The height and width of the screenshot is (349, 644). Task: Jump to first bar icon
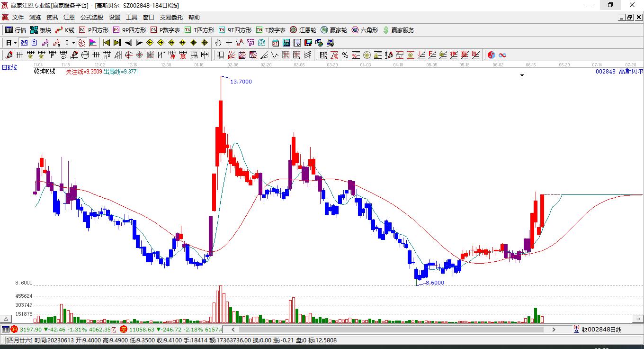pos(107,43)
